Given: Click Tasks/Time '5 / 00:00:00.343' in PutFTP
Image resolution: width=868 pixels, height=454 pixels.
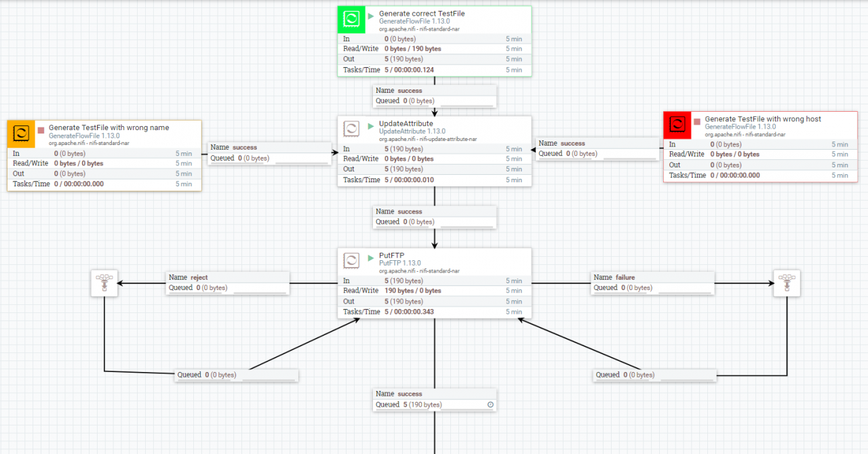Looking at the screenshot, I should (409, 312).
